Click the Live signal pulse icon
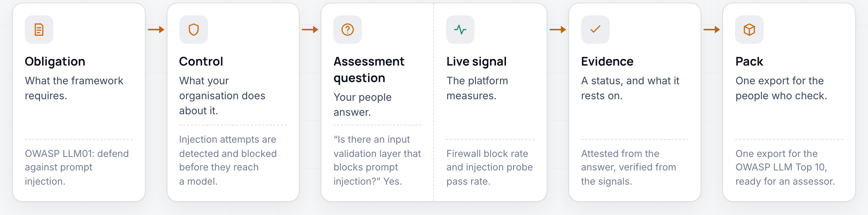The height and width of the screenshot is (215, 868). coord(460,30)
